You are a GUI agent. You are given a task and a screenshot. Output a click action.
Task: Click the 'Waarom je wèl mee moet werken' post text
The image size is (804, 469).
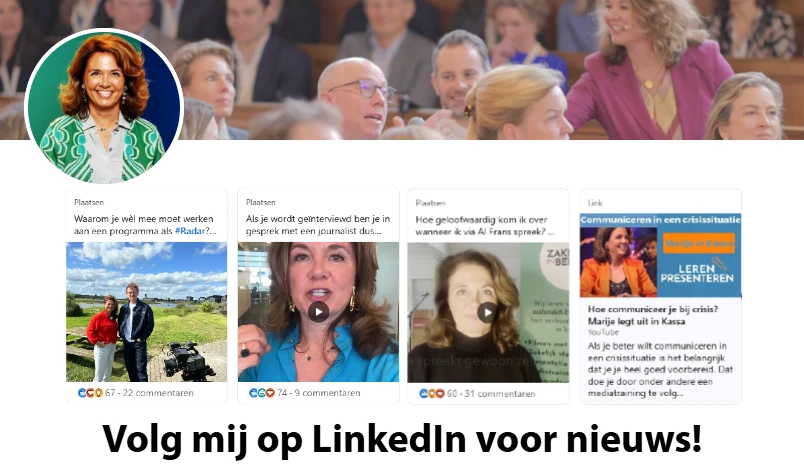click(x=145, y=225)
